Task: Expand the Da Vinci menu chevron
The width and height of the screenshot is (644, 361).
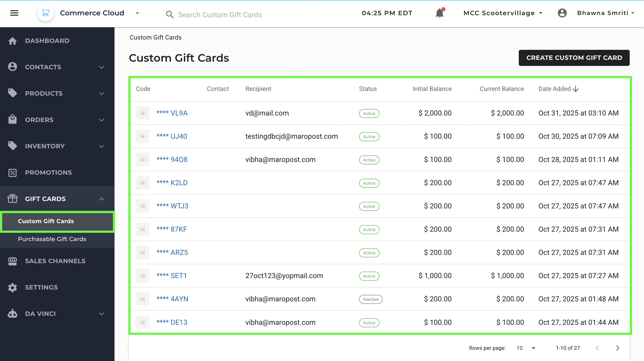Action: tap(102, 314)
